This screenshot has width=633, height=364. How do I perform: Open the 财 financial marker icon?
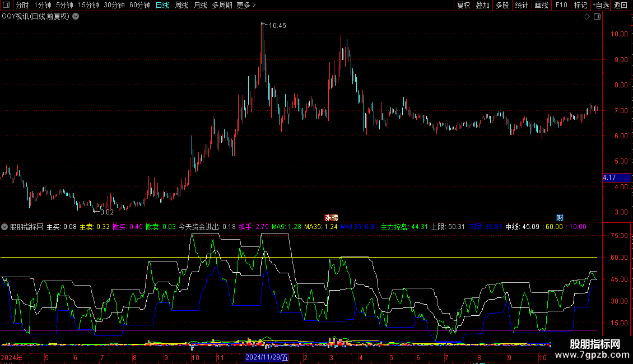coord(560,218)
